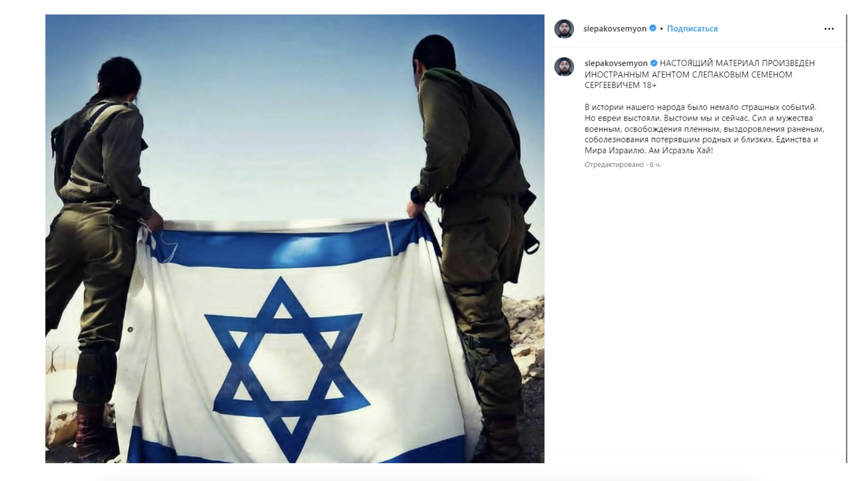
Task: Click the blue top stripe of the flag
Action: [290, 247]
